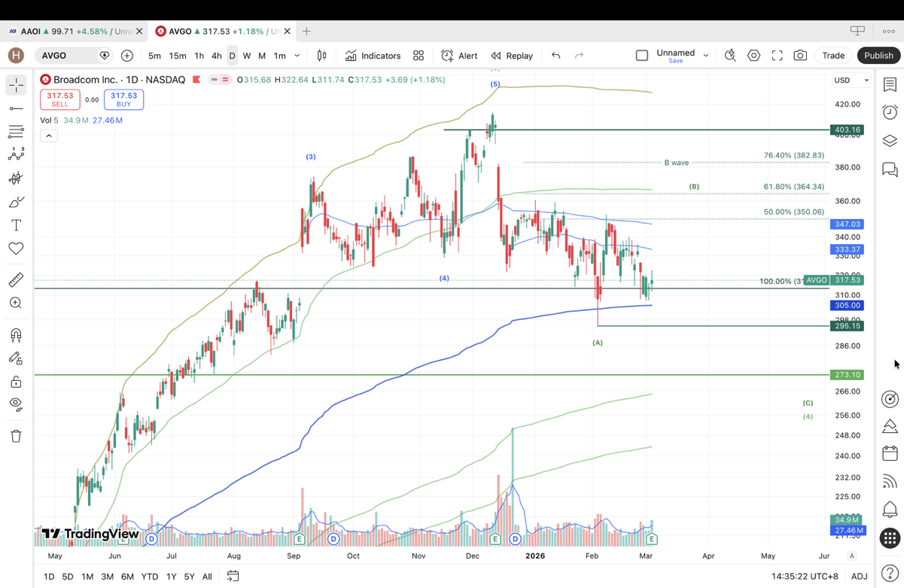Toggle ADJ price adjustment
Viewport: 904px width, 588px height.
pyautogui.click(x=859, y=576)
